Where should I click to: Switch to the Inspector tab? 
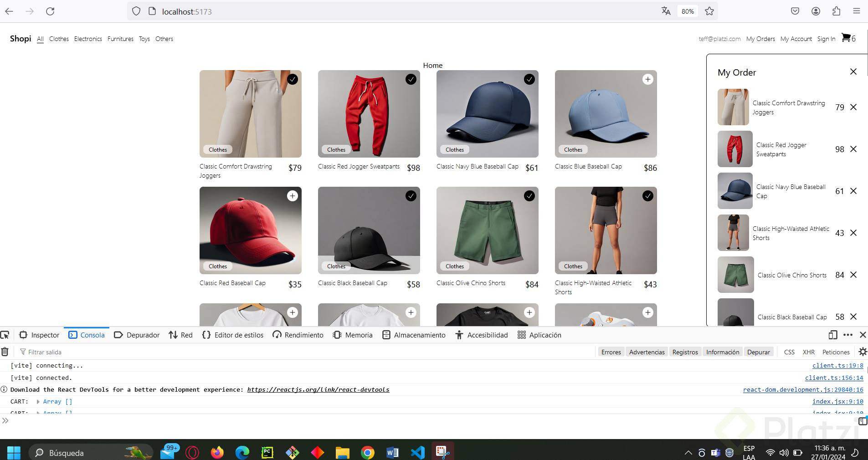pos(40,335)
